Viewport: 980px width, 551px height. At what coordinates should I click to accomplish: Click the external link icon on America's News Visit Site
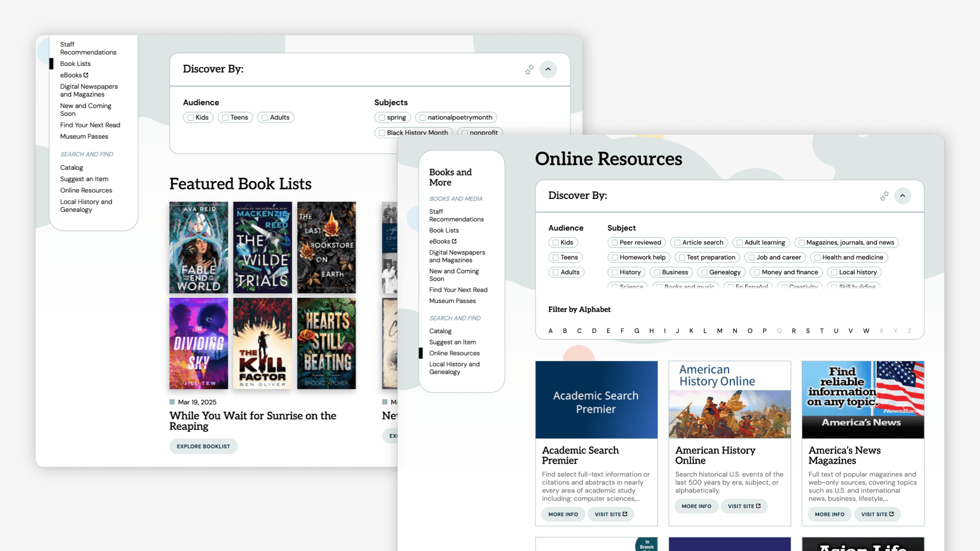[x=892, y=514]
